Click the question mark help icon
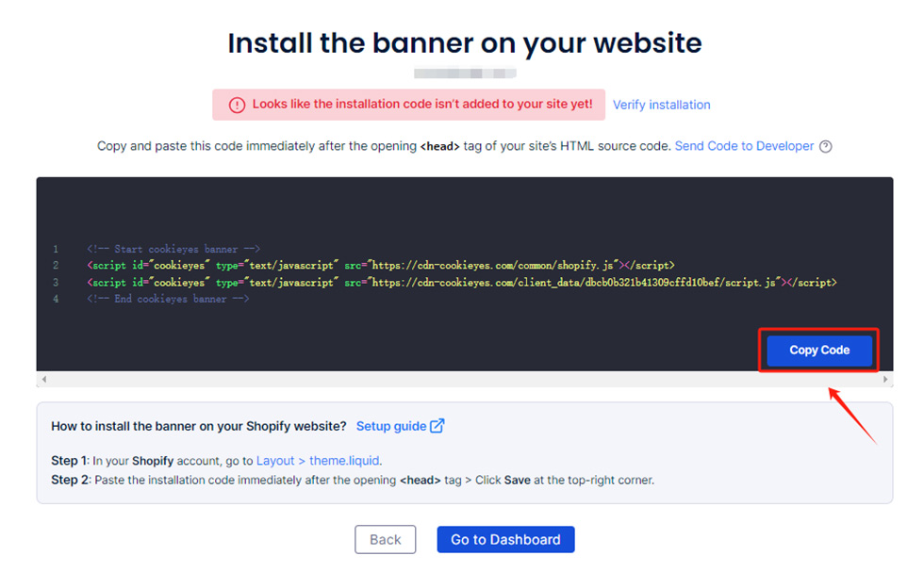The image size is (924, 572). (826, 146)
